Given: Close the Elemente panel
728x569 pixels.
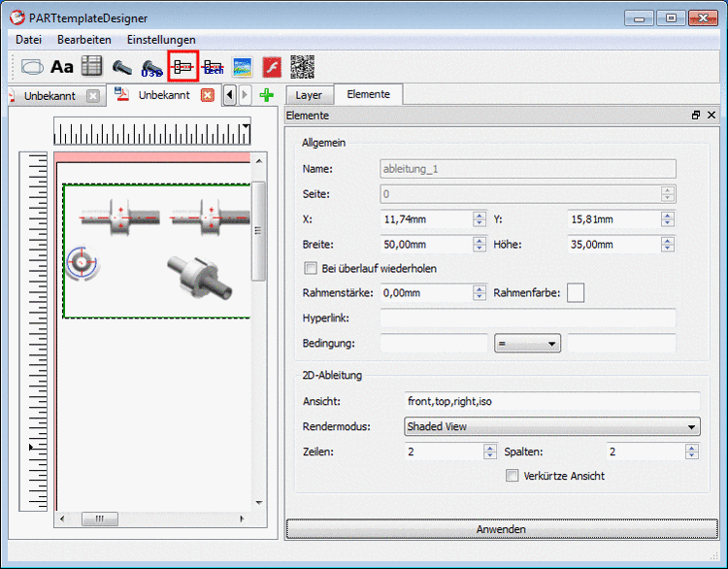Looking at the screenshot, I should tap(711, 116).
